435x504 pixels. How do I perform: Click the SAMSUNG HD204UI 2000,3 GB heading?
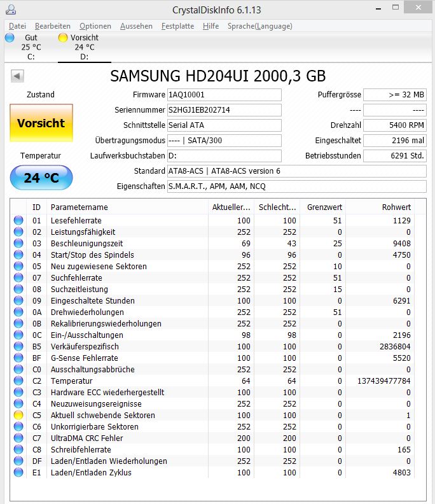click(218, 76)
